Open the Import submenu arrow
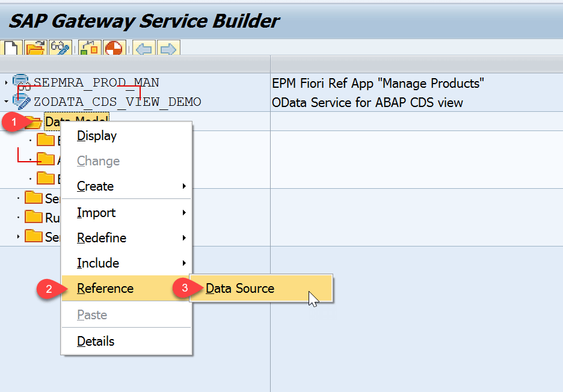 pyautogui.click(x=184, y=212)
